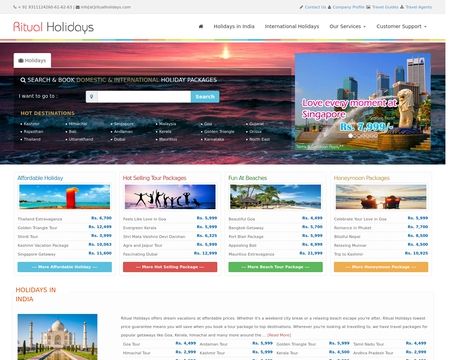450x360 pixels.
Task: Click the pencil icon beside Contact Us
Action: pos(301,7)
